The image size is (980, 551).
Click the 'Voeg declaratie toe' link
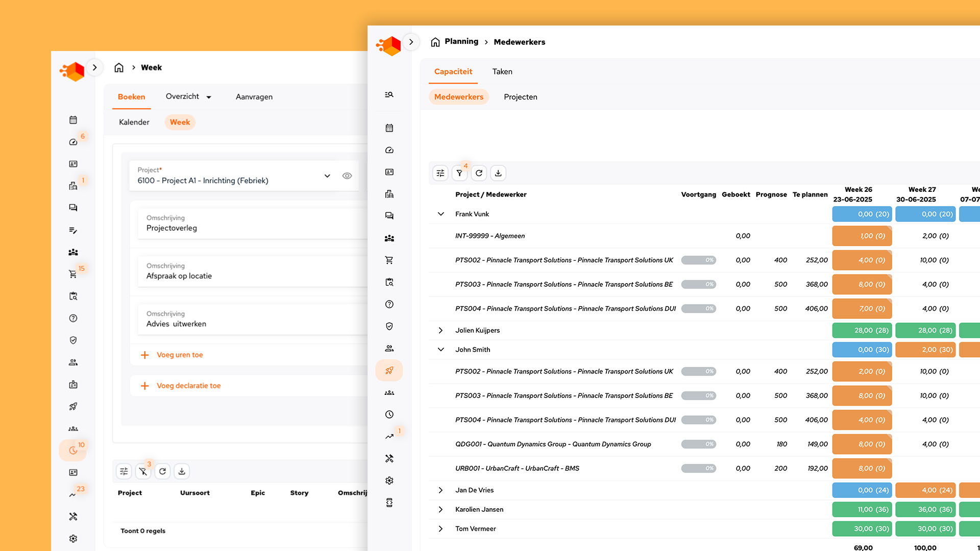188,386
